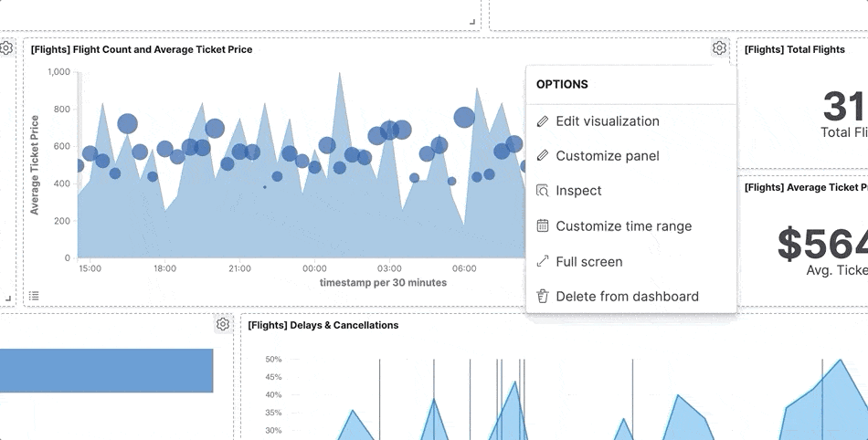The width and height of the screenshot is (868, 440).
Task: Click the calendar icon for Customize time range
Action: 542,225
